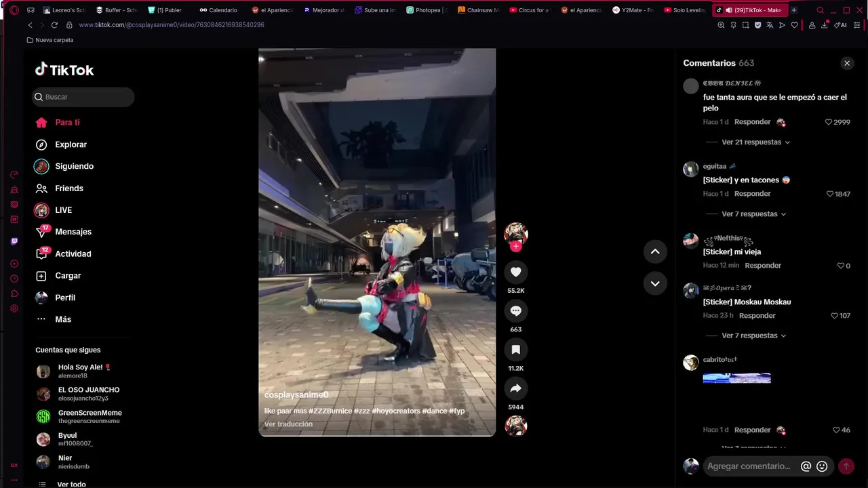Open Perfil page

pyautogui.click(x=65, y=298)
